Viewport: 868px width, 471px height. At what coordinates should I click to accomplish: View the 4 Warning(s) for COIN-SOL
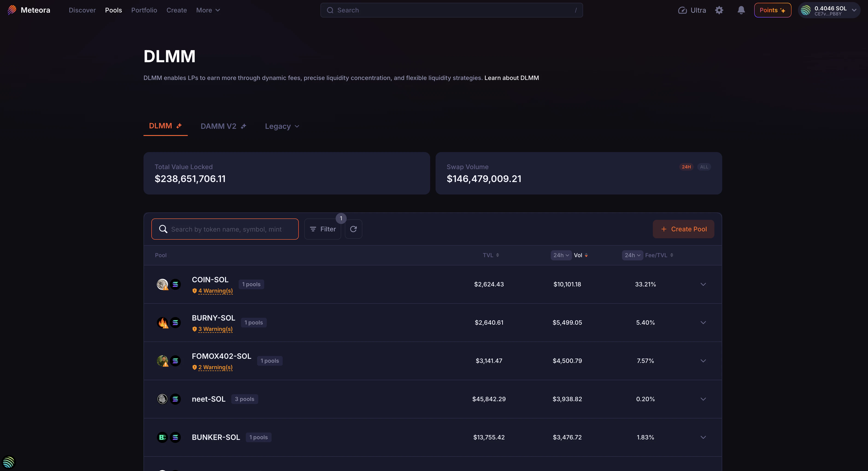215,291
